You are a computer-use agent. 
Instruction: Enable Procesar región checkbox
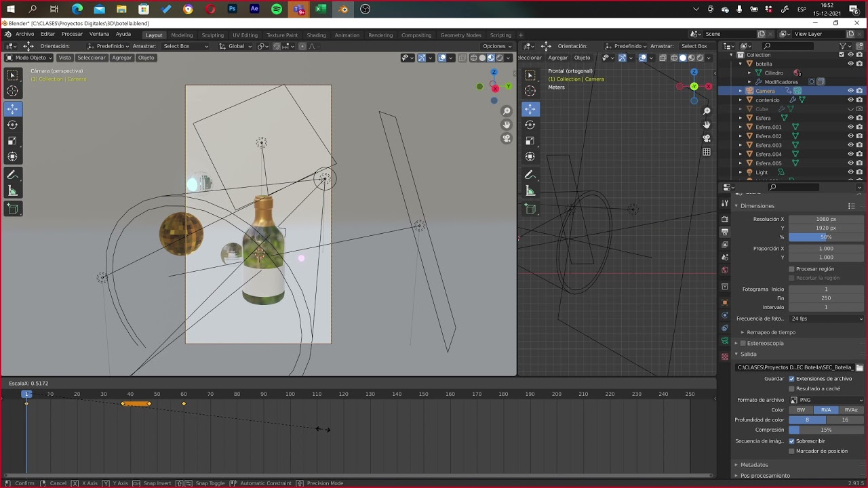point(791,269)
